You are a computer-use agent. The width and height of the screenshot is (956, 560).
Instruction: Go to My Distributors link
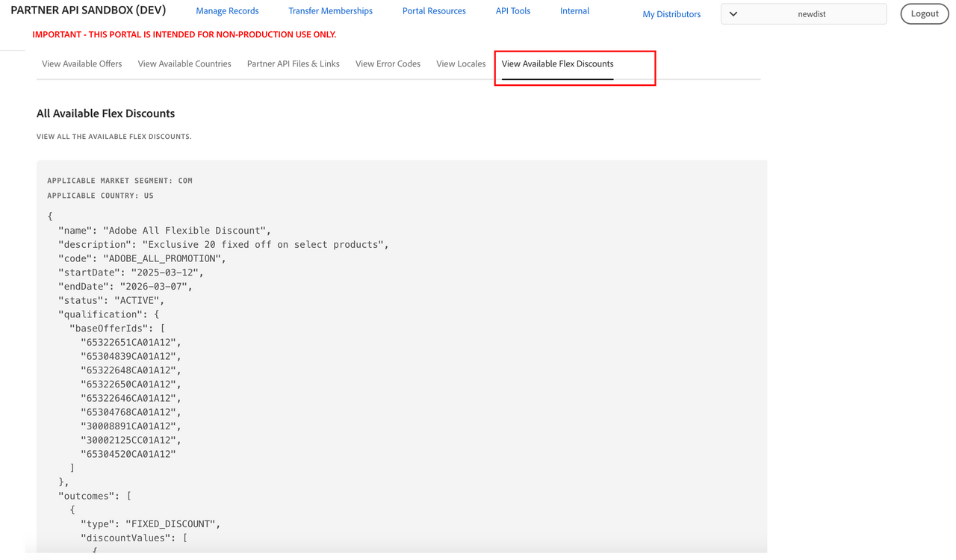[x=671, y=14]
